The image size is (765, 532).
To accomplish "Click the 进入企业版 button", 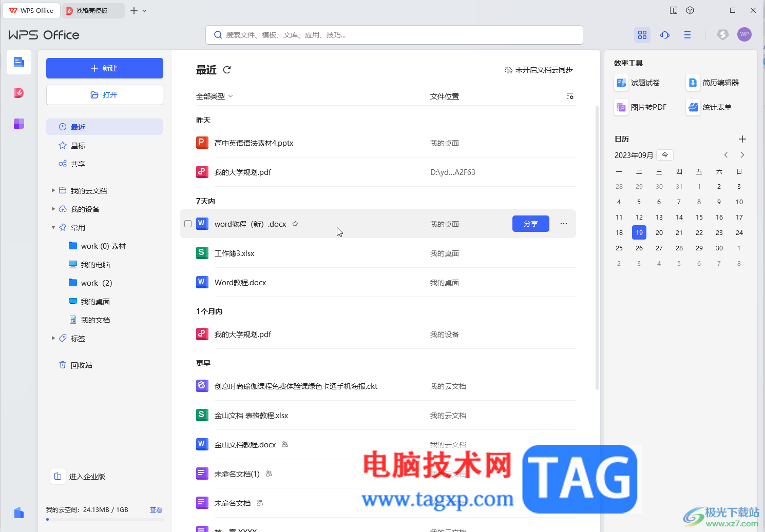I will point(78,477).
